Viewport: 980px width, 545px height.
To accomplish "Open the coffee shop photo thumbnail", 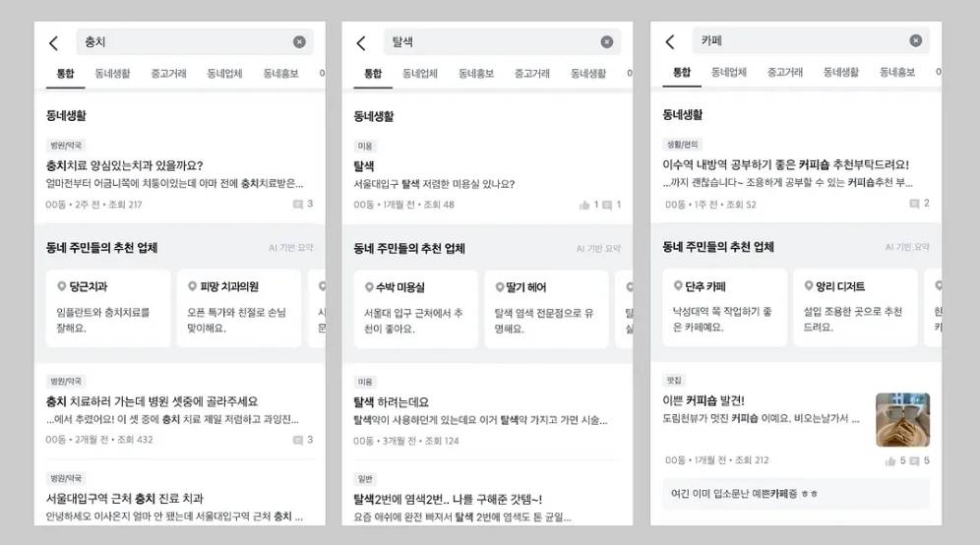I will [902, 419].
